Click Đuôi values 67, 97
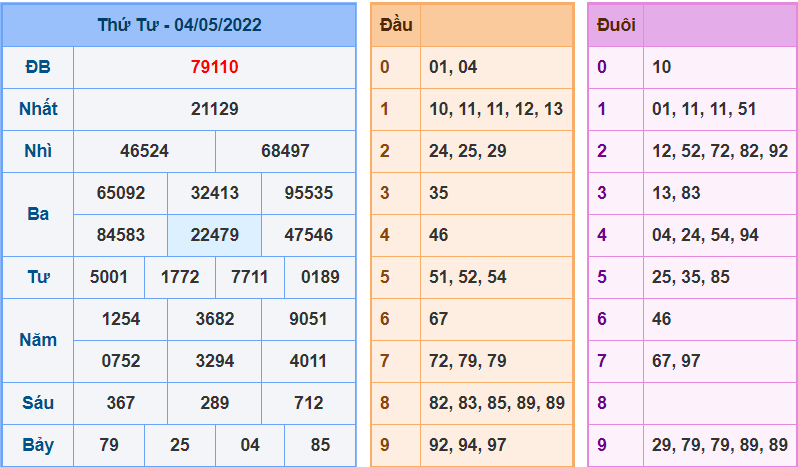798x467 pixels. coord(676,361)
